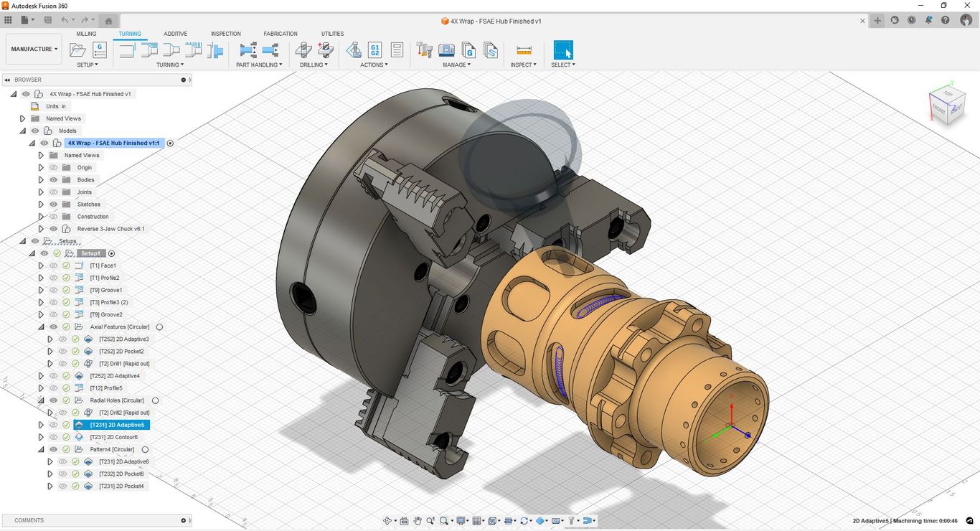The width and height of the screenshot is (980, 531).
Task: Activate the Pan icon in the navigation bar
Action: (x=417, y=520)
